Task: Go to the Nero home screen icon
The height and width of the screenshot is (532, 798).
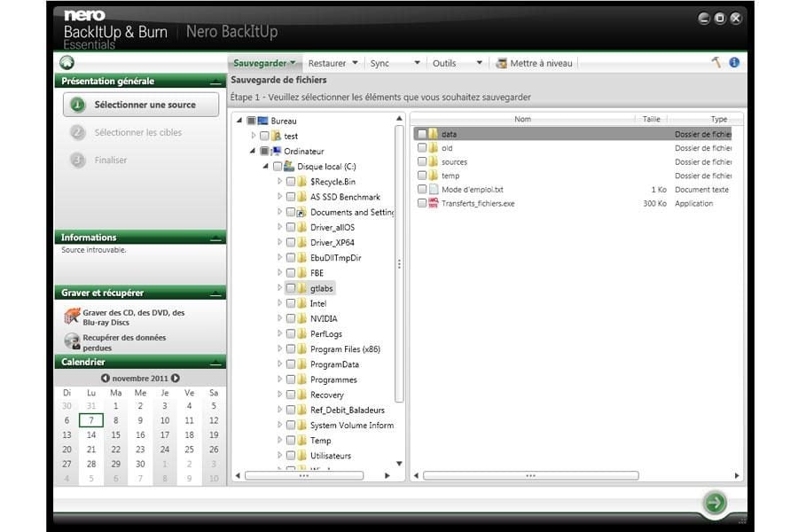Action: 66,63
